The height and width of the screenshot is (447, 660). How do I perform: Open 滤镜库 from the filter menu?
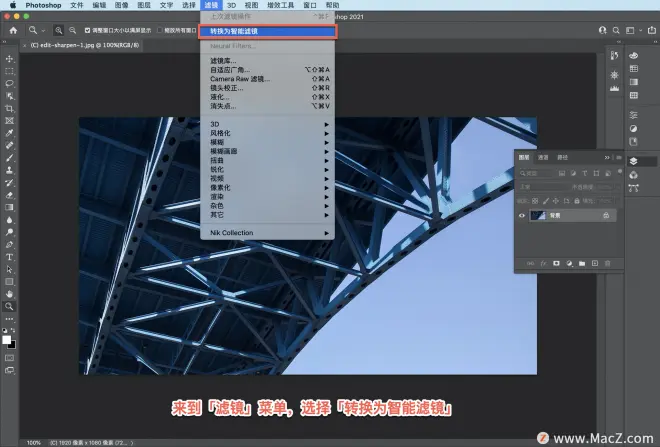tap(268, 61)
